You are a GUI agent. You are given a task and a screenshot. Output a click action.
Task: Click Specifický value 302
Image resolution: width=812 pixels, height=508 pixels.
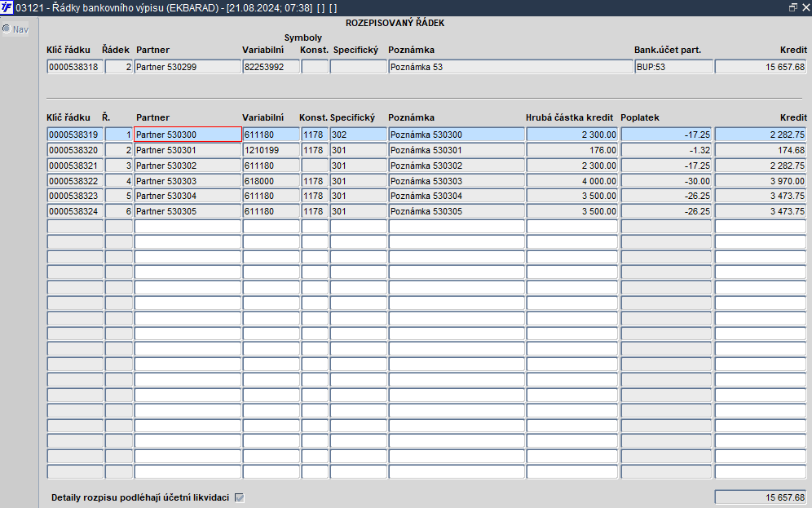359,135
